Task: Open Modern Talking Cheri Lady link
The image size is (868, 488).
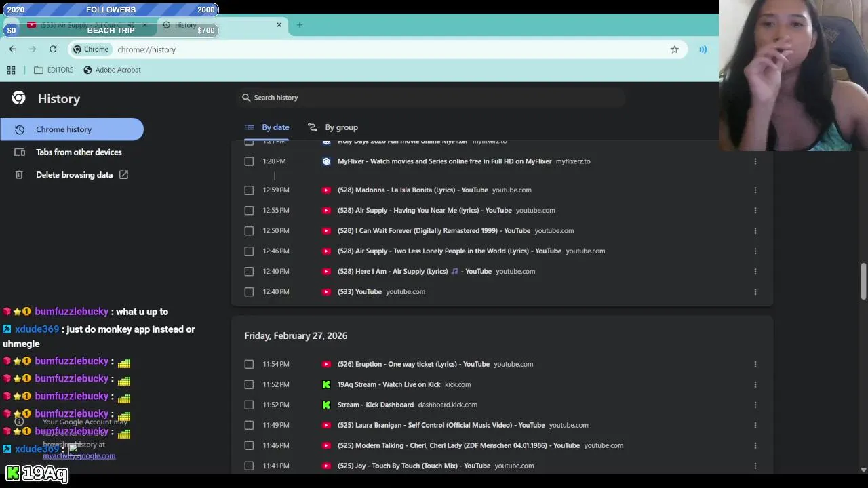Action: [458, 446]
